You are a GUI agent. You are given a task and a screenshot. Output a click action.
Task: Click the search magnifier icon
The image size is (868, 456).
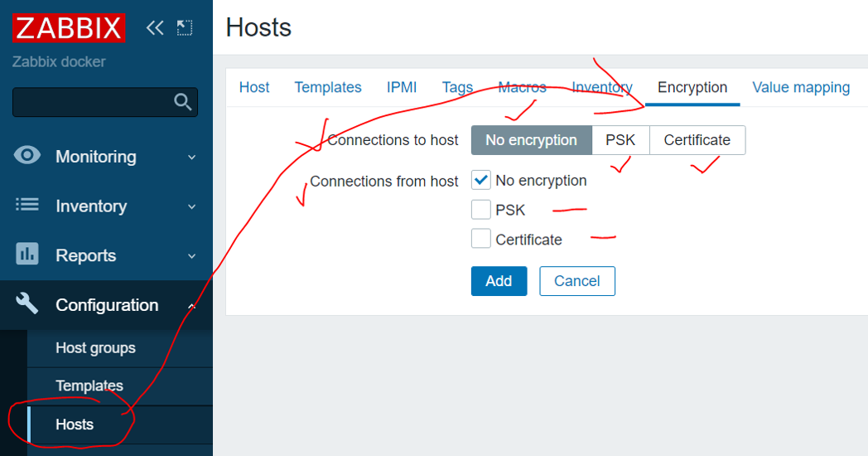[183, 101]
